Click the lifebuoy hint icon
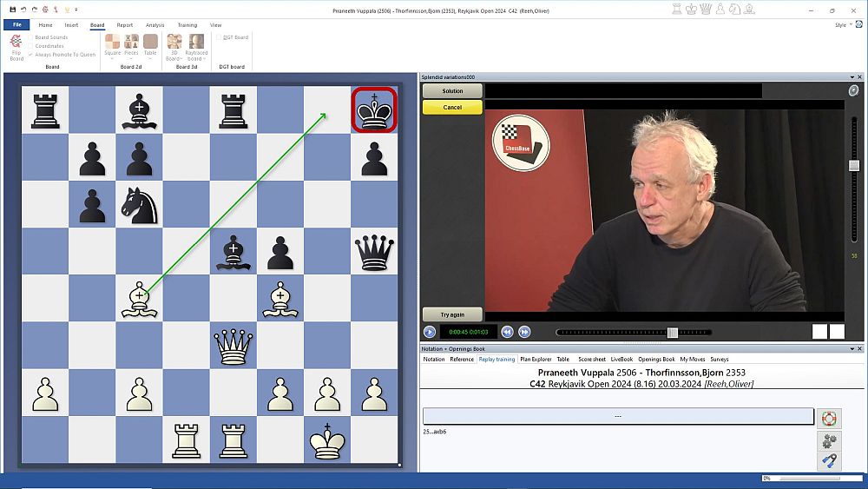The image size is (868, 489). (829, 418)
